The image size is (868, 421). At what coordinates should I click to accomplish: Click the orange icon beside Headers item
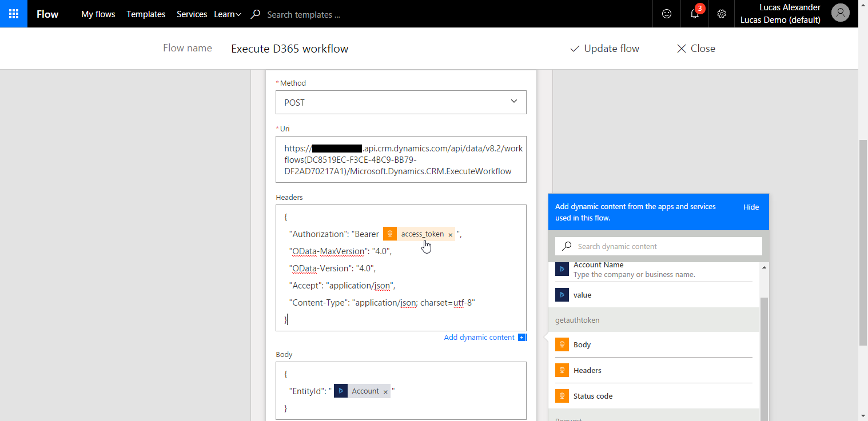click(x=562, y=370)
